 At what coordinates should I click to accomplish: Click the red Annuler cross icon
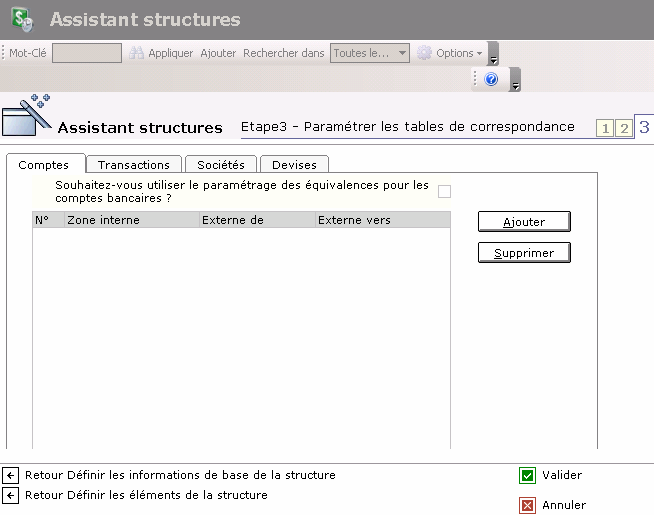point(527,505)
